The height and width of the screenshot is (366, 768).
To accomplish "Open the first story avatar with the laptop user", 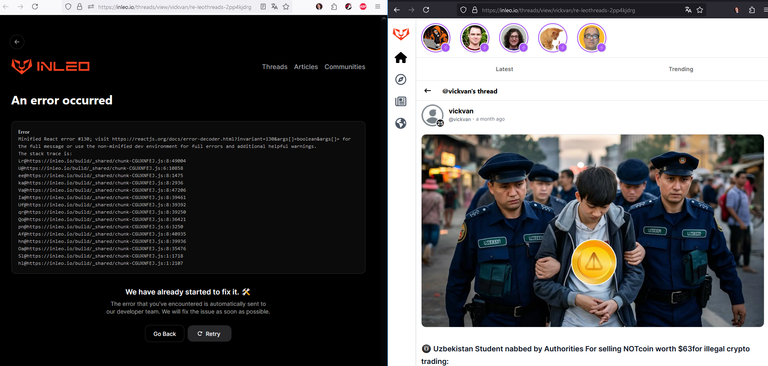I will (x=435, y=38).
